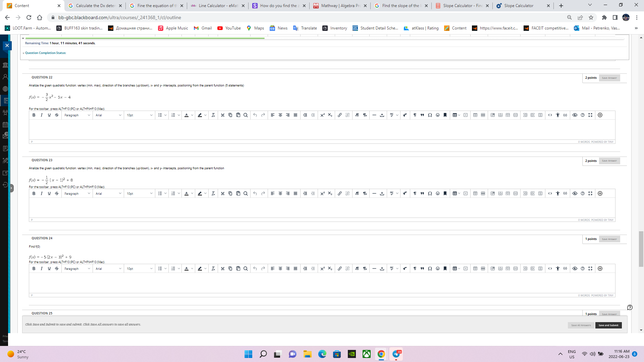
Task: Insert a link in Question 22 editor
Action: [340, 115]
